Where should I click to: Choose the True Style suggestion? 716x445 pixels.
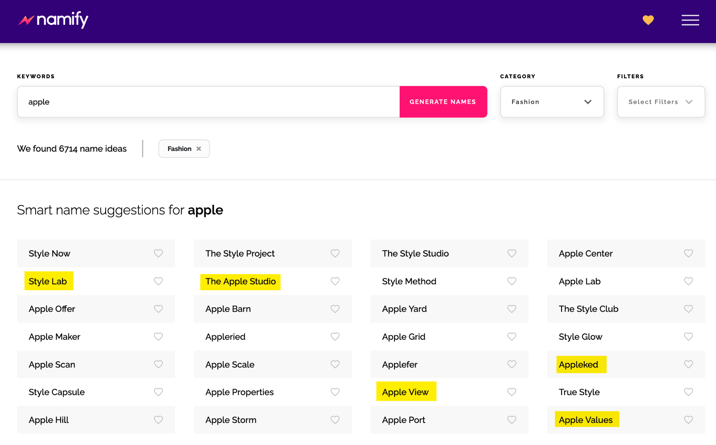(x=579, y=392)
